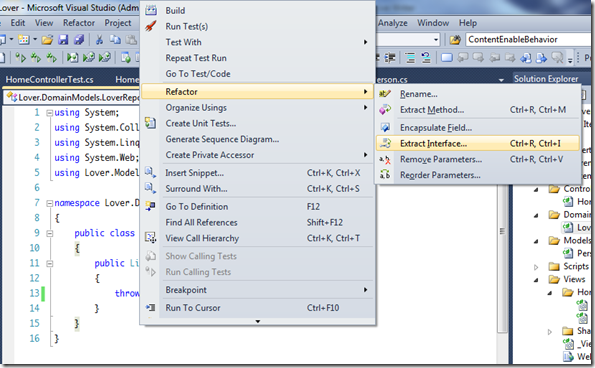Collapse the Views folder tree node
595x368 pixels.
(x=536, y=280)
